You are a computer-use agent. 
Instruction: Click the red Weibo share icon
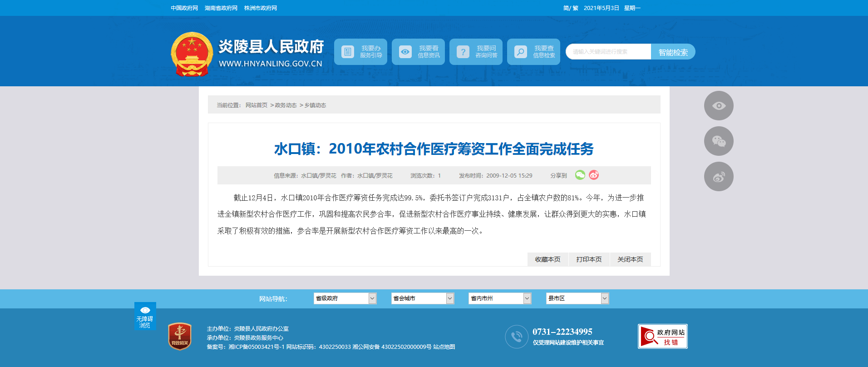[594, 175]
